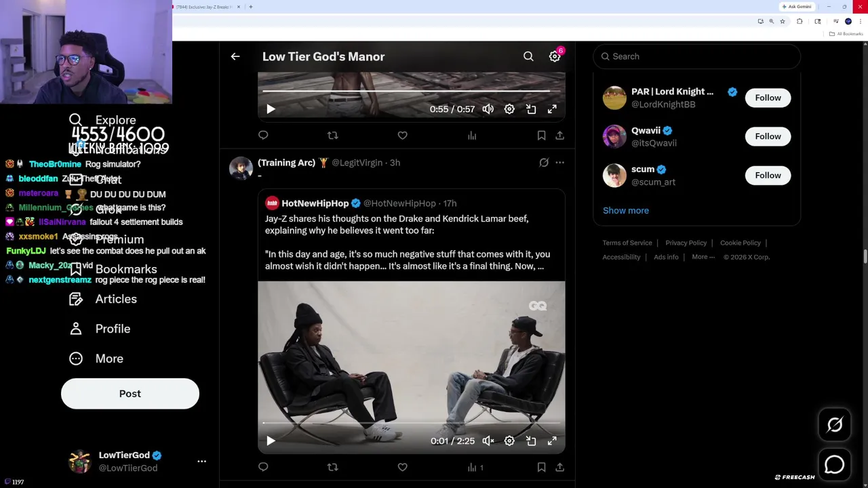
Task: Bookmark this page with the browser star
Action: (x=782, y=22)
